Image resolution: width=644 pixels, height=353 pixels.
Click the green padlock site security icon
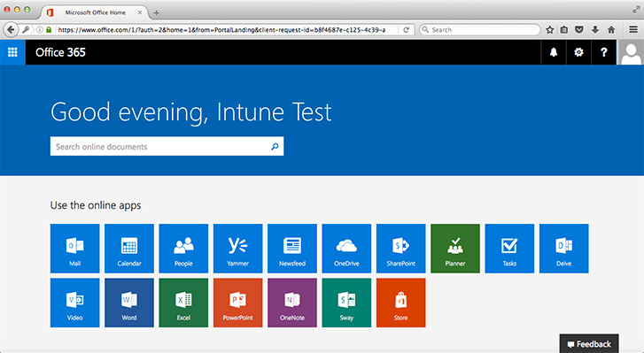click(x=49, y=29)
